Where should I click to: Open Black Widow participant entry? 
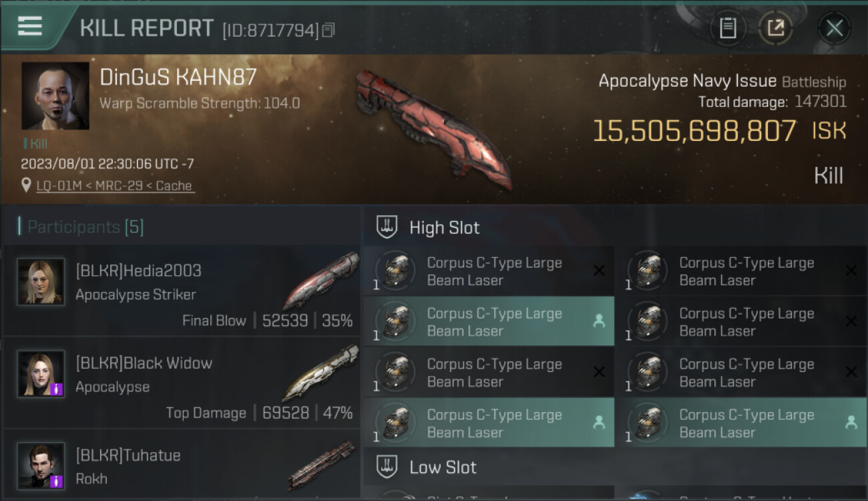coord(182,383)
